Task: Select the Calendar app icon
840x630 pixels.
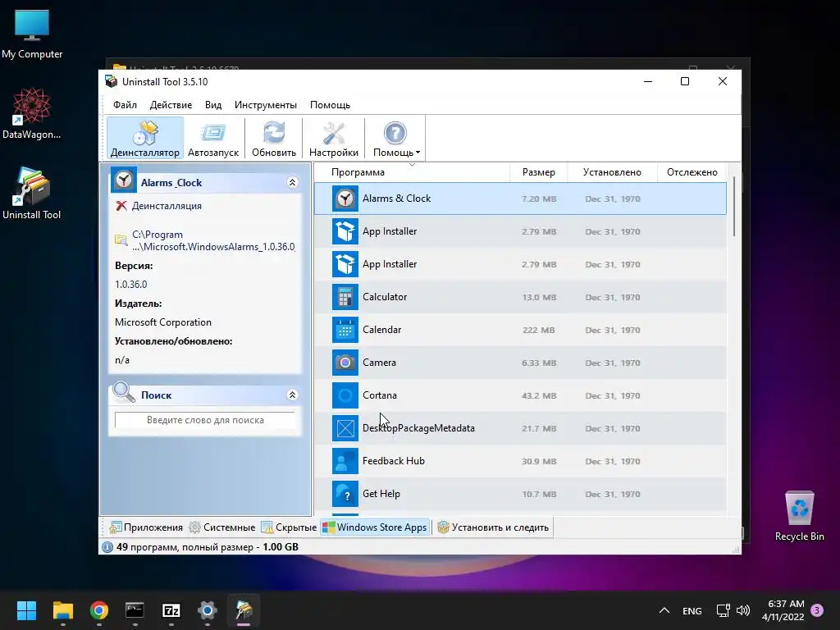Action: point(345,330)
